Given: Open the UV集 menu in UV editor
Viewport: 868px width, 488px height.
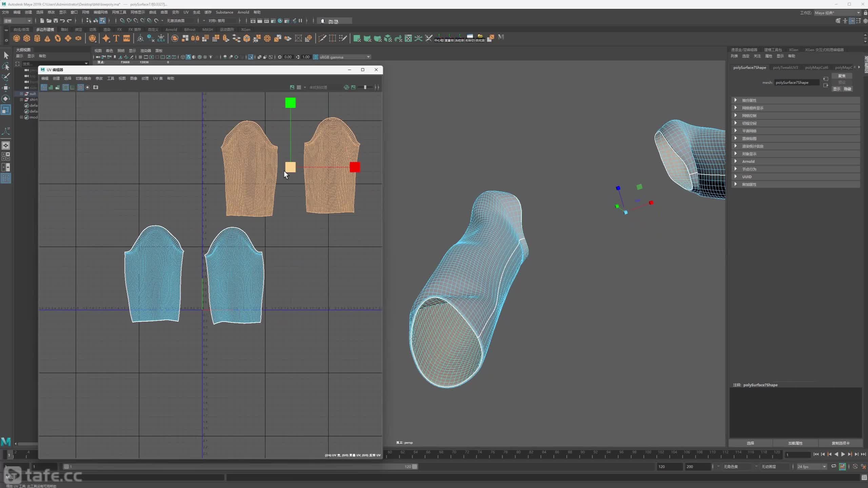Looking at the screenshot, I should (x=158, y=78).
